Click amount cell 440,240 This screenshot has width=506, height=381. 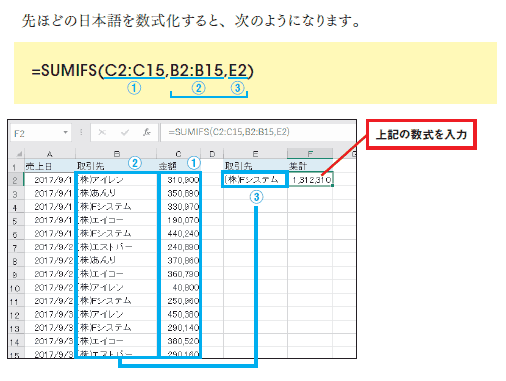coord(180,234)
